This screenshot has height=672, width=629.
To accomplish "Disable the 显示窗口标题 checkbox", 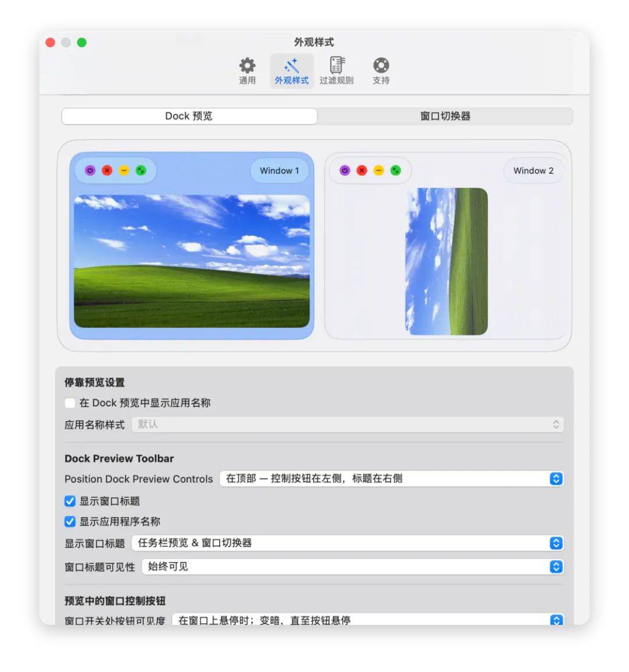I will 70,501.
